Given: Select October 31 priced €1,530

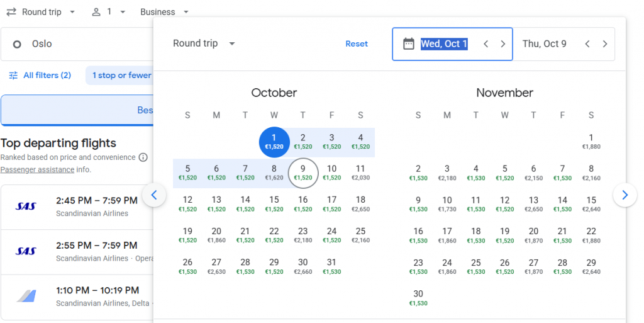Looking at the screenshot, I should [332, 267].
